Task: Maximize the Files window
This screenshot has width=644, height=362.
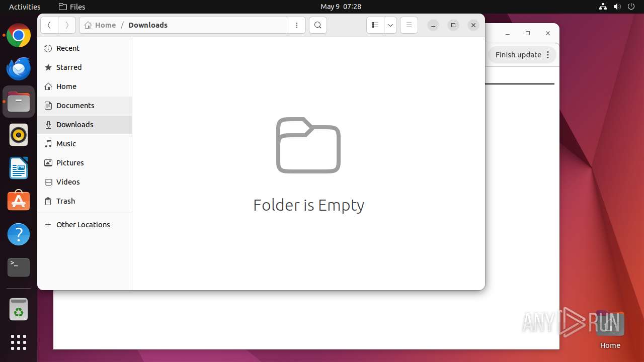Action: click(453, 25)
